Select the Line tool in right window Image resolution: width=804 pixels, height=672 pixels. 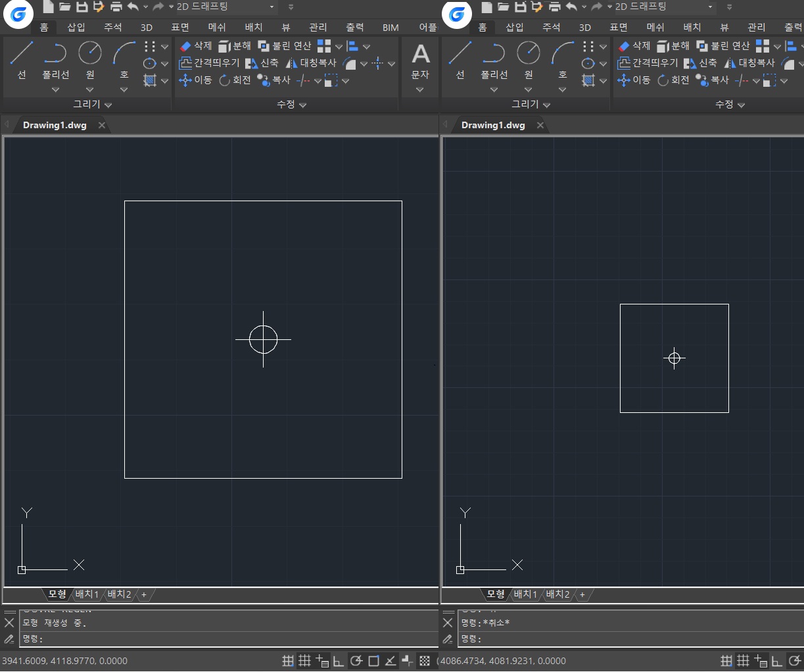[460, 59]
